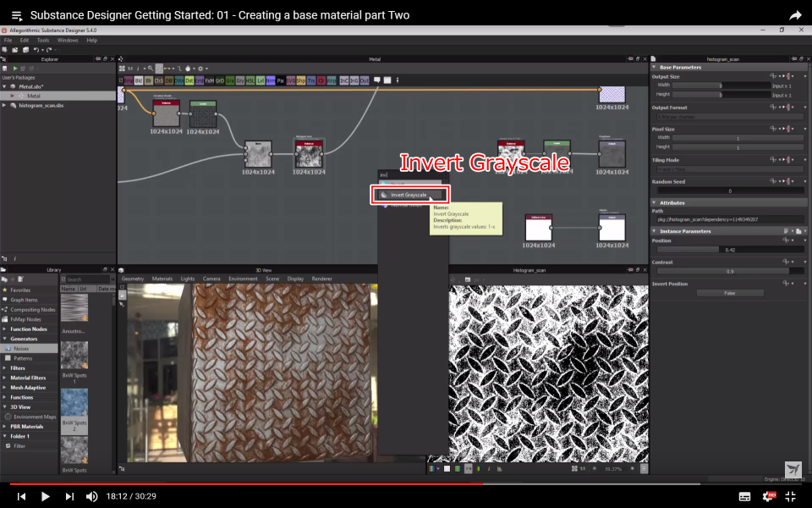The width and height of the screenshot is (812, 508).
Task: Play the video
Action: pos(45,496)
